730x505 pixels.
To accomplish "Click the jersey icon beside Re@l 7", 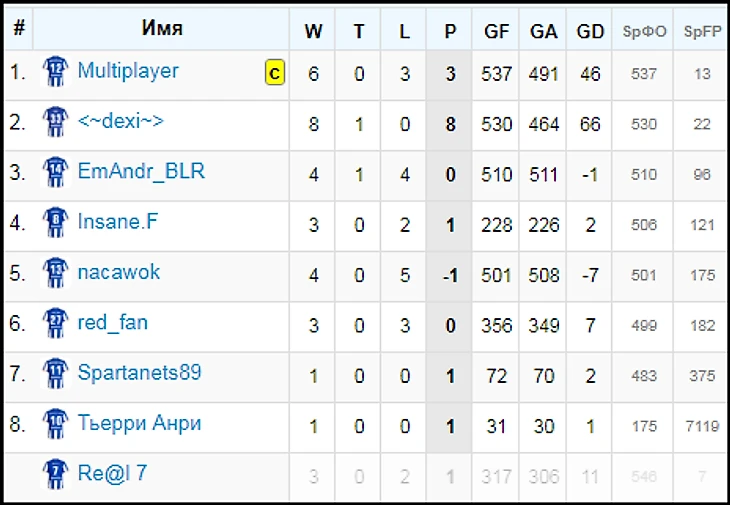I will (x=53, y=474).
